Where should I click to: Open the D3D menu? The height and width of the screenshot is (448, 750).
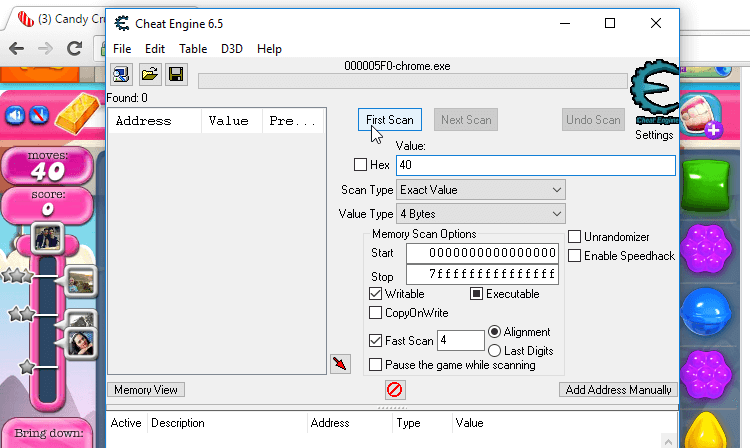tap(232, 49)
